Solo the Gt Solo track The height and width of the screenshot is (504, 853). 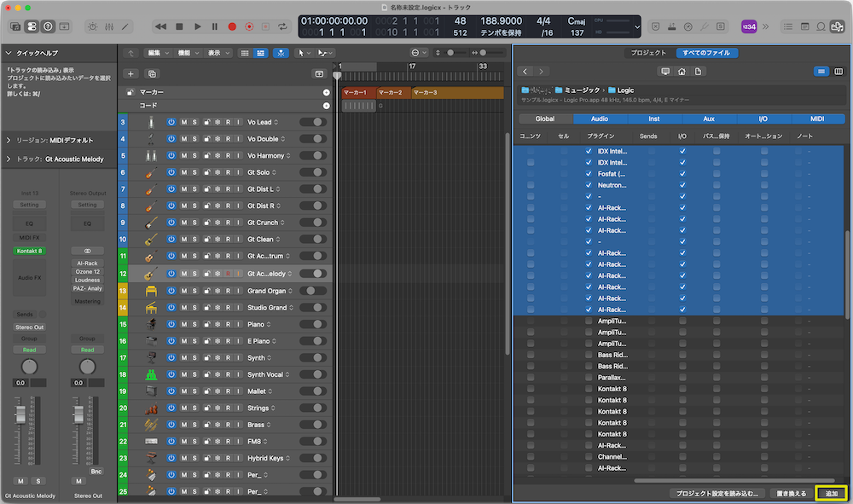pos(194,172)
